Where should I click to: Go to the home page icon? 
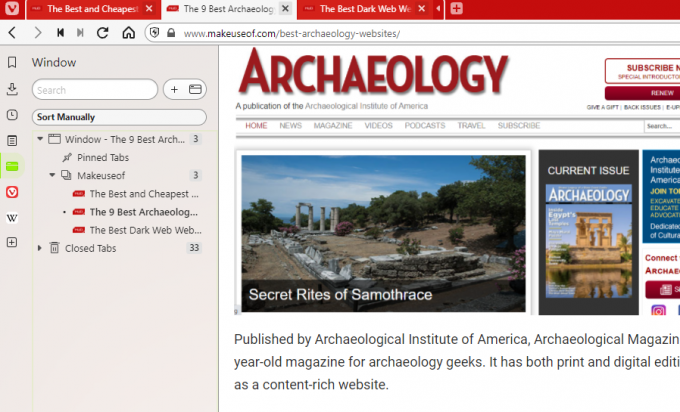point(128,33)
